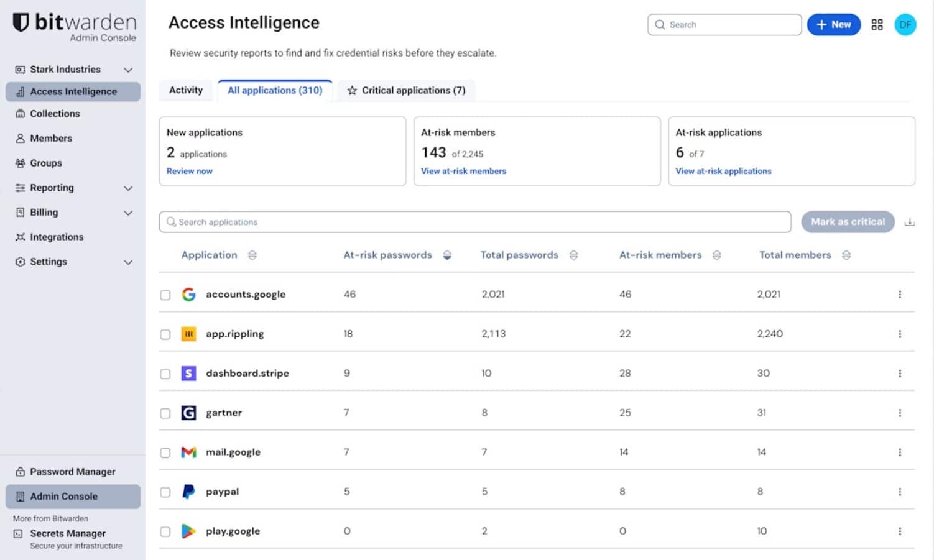Sort by Total passwords column icon

pos(573,255)
